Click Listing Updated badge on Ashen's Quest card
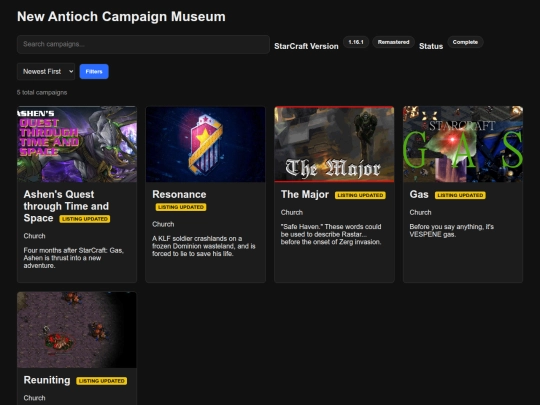The image size is (540, 405). 85,219
